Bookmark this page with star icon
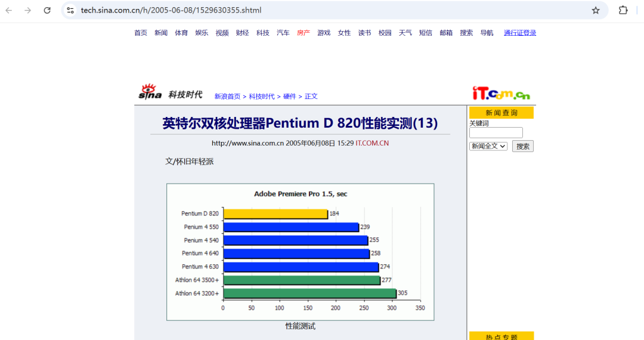Screen dimensions: 644x340 click(x=596, y=10)
